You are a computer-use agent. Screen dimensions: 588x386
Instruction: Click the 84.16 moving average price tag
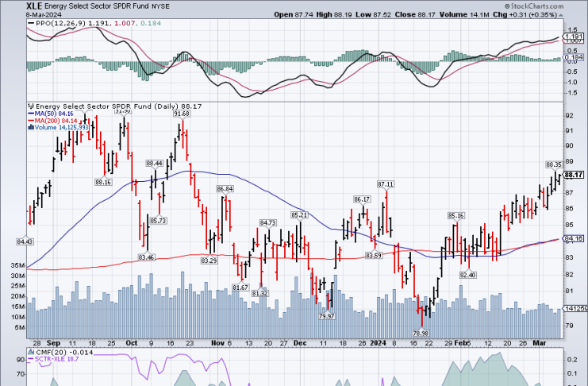(x=574, y=238)
